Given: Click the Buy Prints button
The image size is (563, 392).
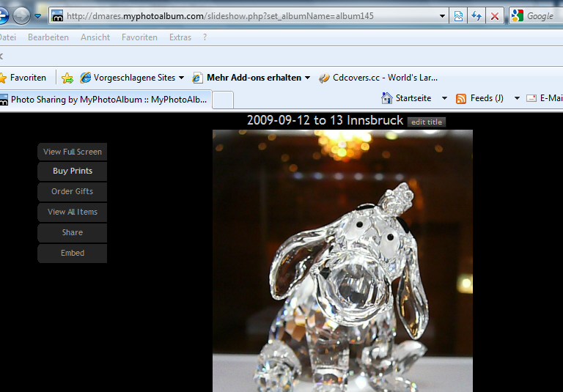Looking at the screenshot, I should click(73, 171).
